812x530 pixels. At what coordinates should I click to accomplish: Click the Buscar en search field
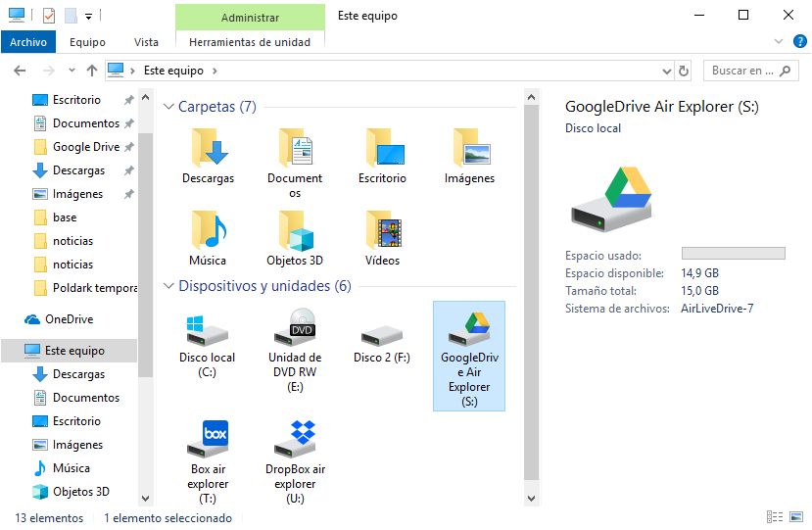(x=741, y=71)
